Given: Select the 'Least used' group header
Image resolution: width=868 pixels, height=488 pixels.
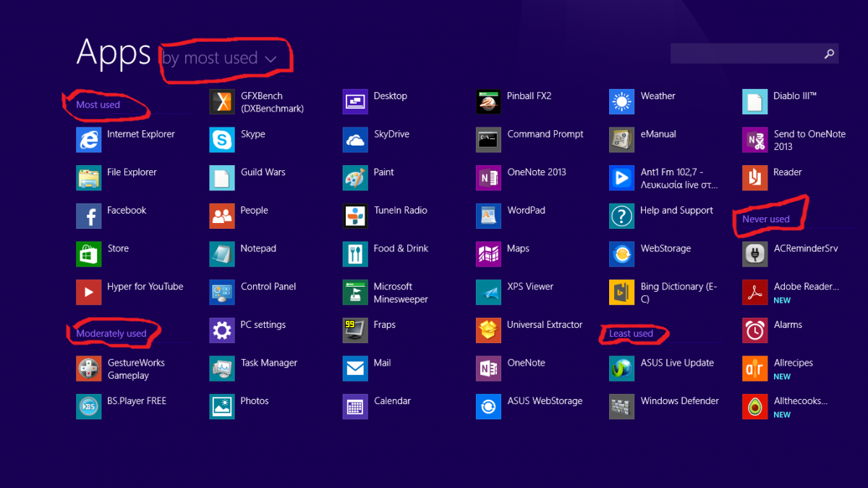Looking at the screenshot, I should coord(631,334).
